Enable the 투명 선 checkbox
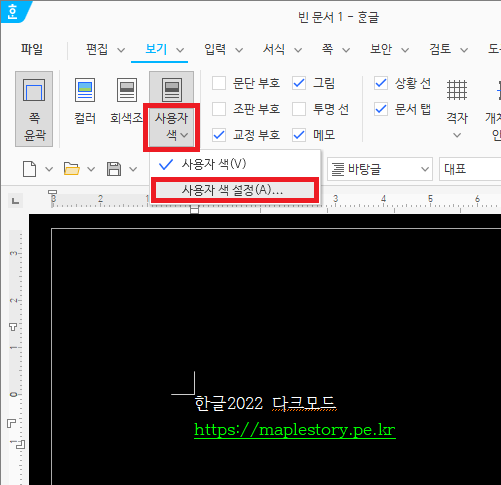Viewport: 501px width, 485px height. coord(299,109)
